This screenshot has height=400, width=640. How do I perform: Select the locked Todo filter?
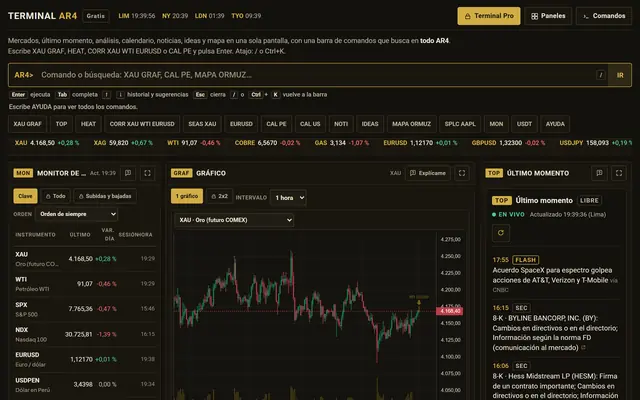point(56,196)
